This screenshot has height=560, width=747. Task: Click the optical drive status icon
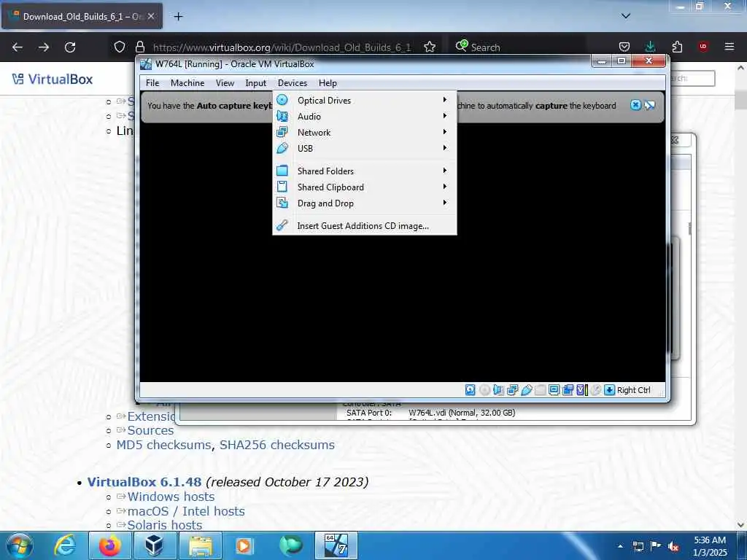(x=484, y=390)
